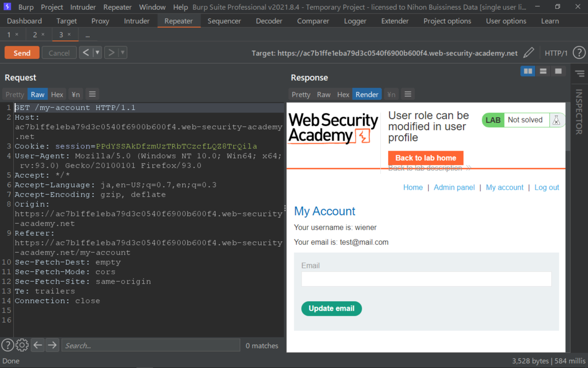The image size is (588, 368).
Task: Close Repeater tab 2
Action: [43, 34]
